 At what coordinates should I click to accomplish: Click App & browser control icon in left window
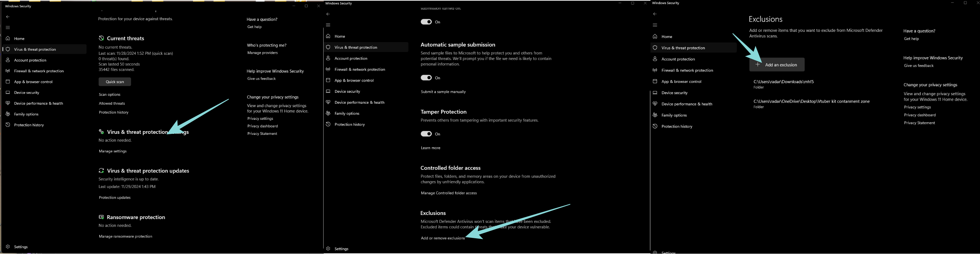coord(8,81)
